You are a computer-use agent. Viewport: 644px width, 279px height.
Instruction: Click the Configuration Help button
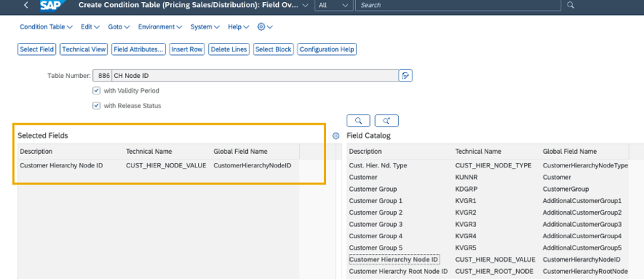pyautogui.click(x=327, y=49)
